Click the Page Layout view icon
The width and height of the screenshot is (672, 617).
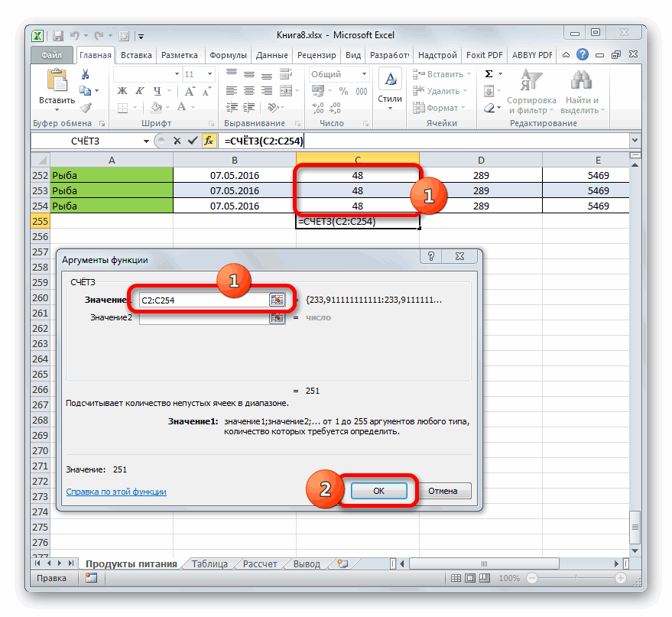(x=469, y=578)
